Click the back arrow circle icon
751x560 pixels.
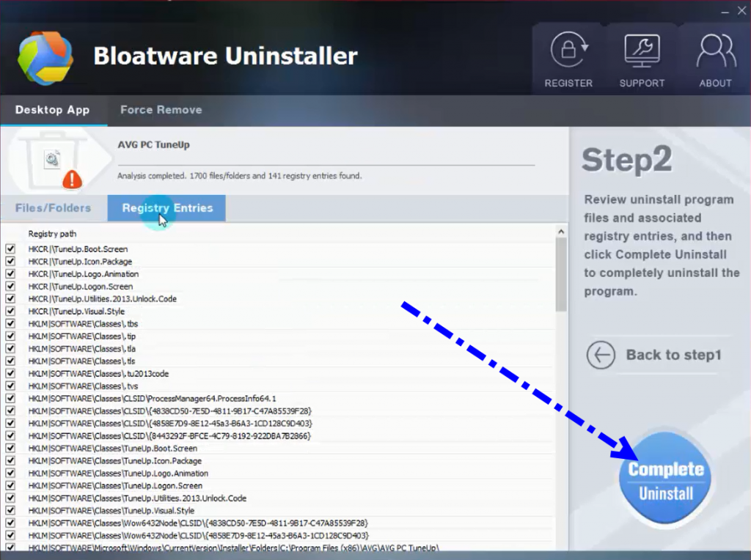[601, 355]
